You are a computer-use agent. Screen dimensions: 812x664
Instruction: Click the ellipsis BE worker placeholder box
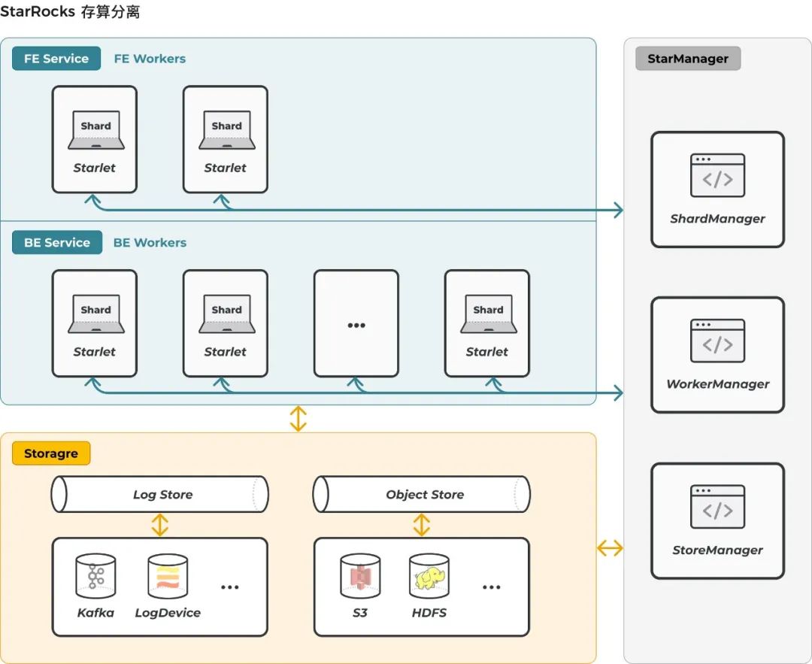356,323
